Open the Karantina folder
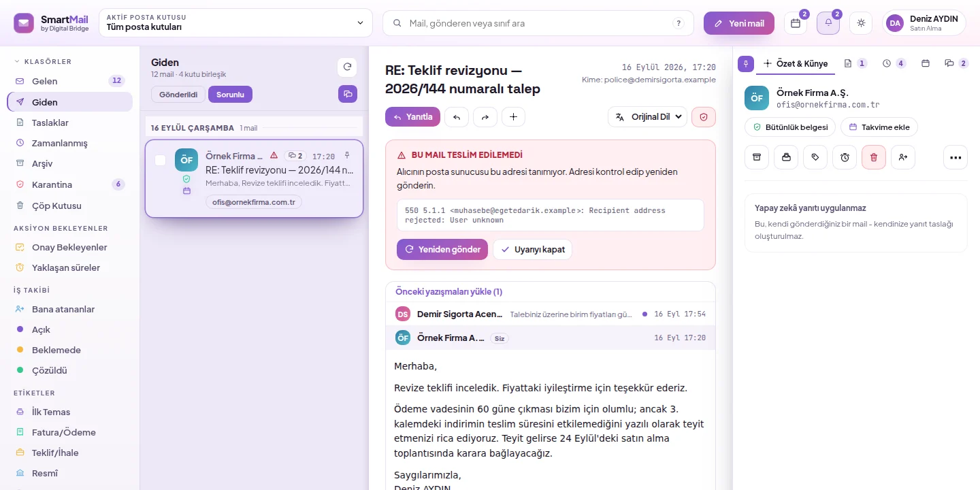This screenshot has height=490, width=980. pyautogui.click(x=69, y=184)
